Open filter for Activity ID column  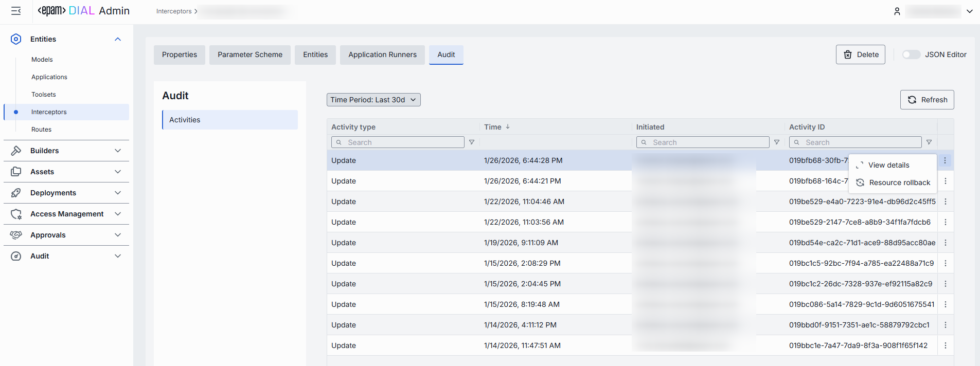point(929,142)
